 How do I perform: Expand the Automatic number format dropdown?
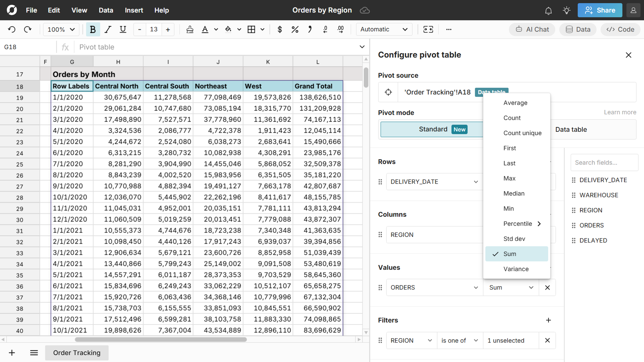click(384, 29)
